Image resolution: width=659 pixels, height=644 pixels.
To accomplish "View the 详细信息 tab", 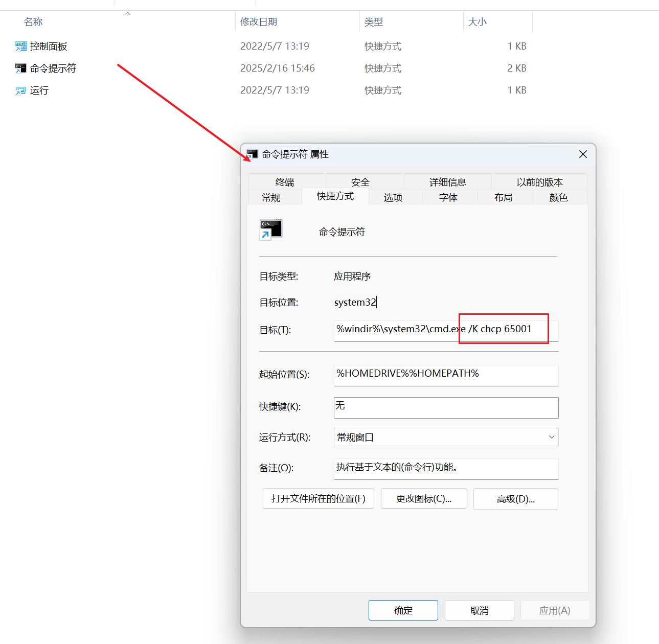I will (448, 181).
